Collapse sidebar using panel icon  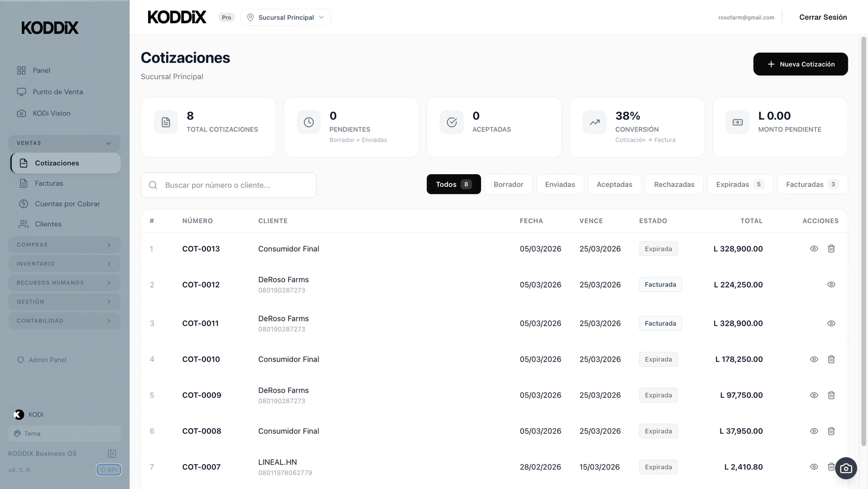112,454
